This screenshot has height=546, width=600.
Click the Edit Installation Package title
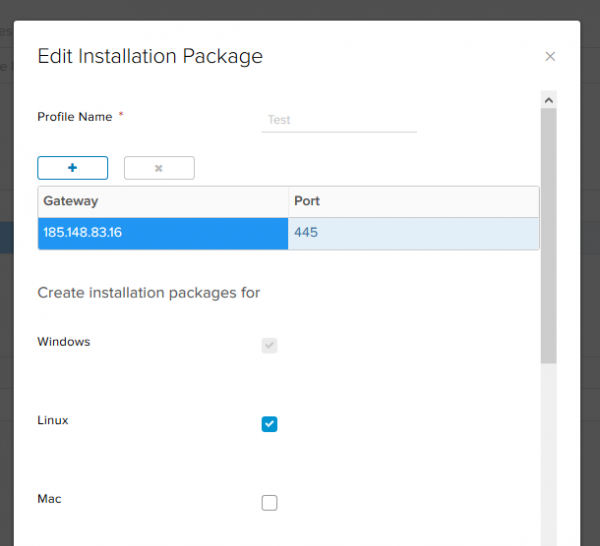[150, 56]
